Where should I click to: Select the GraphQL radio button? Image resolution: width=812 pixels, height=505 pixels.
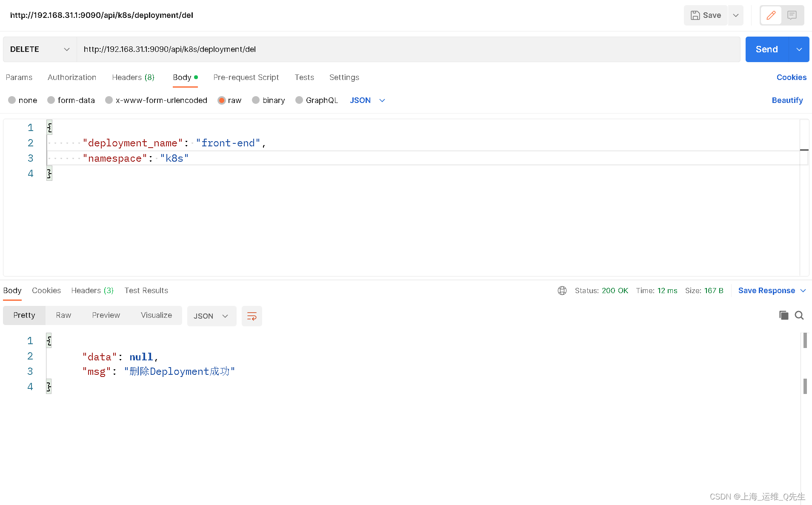tap(299, 100)
